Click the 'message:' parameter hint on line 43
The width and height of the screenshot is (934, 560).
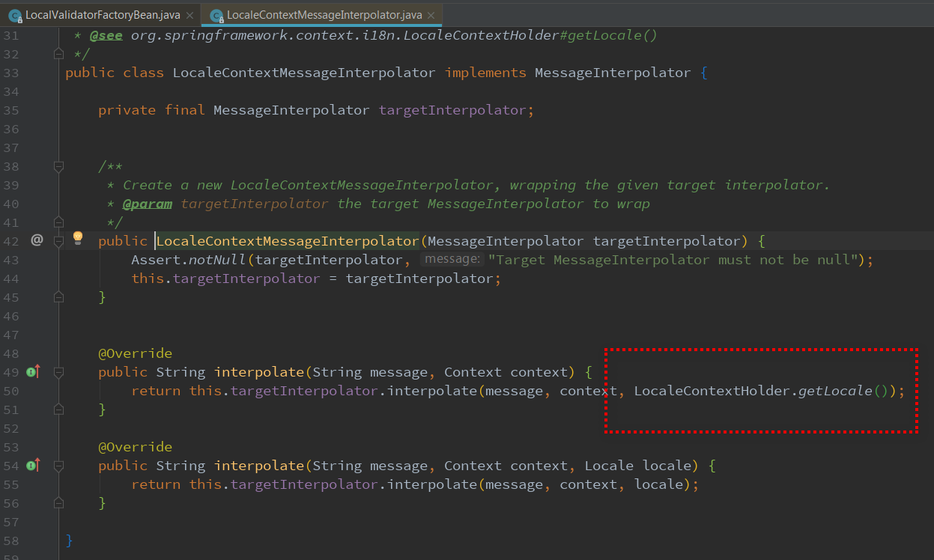pos(452,260)
